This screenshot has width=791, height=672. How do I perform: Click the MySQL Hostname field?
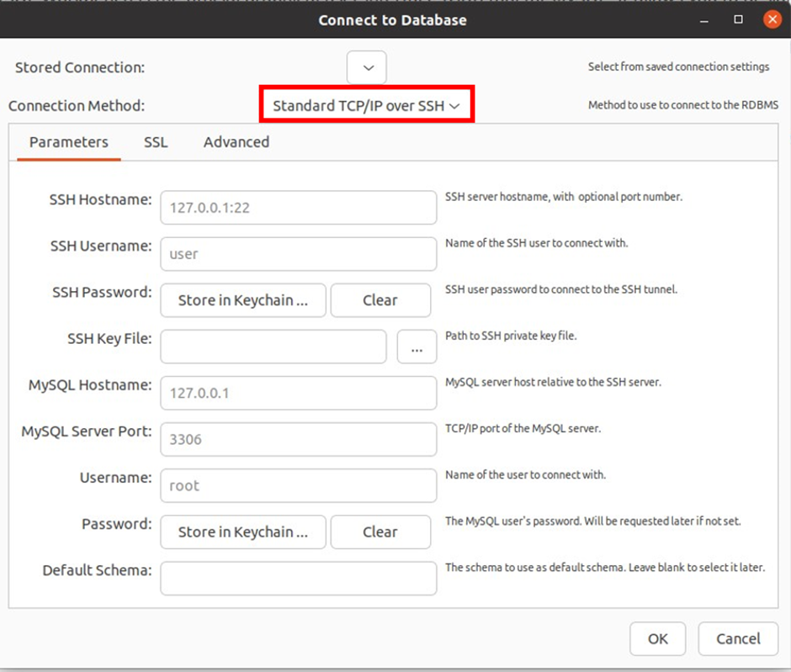(x=298, y=393)
